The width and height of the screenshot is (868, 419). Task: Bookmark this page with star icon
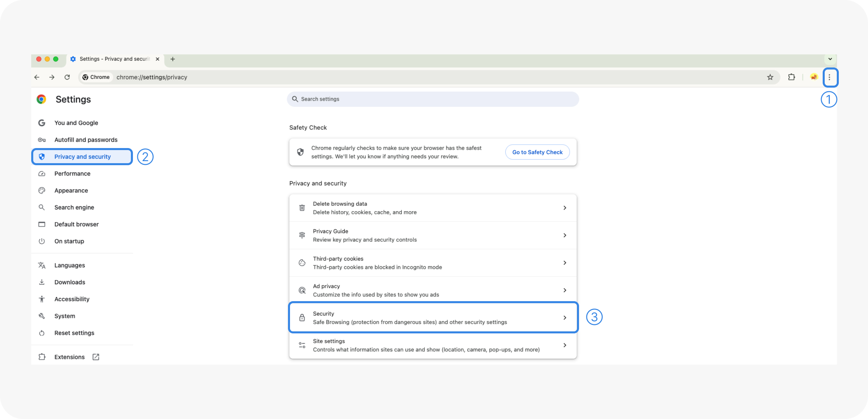pos(770,77)
